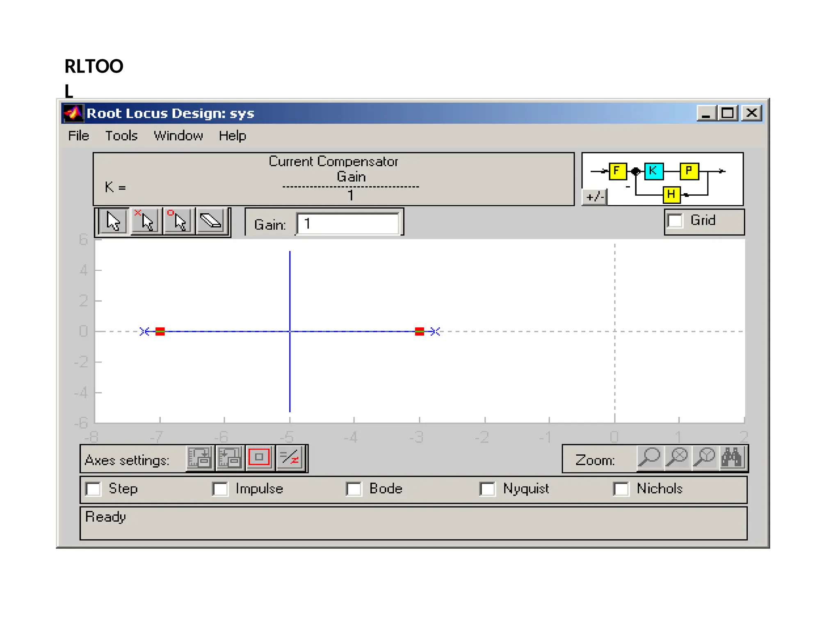This screenshot has height=630, width=840.
Task: Enable the Nyquist checkbox
Action: (x=488, y=489)
